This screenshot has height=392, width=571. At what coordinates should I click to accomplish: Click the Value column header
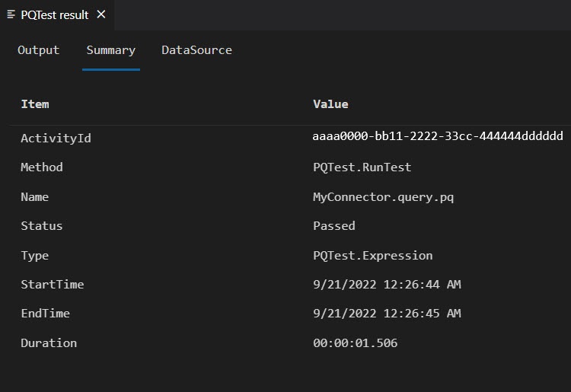[x=330, y=104]
